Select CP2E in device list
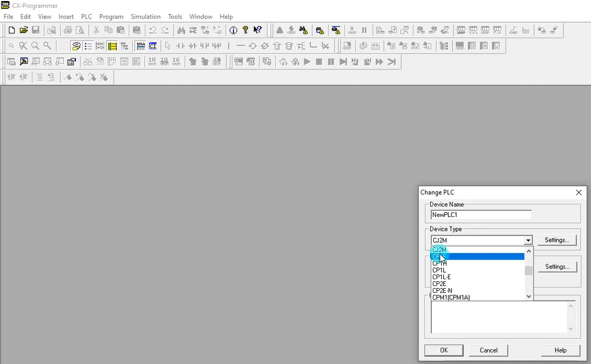Image resolution: width=591 pixels, height=364 pixels. pyautogui.click(x=478, y=284)
